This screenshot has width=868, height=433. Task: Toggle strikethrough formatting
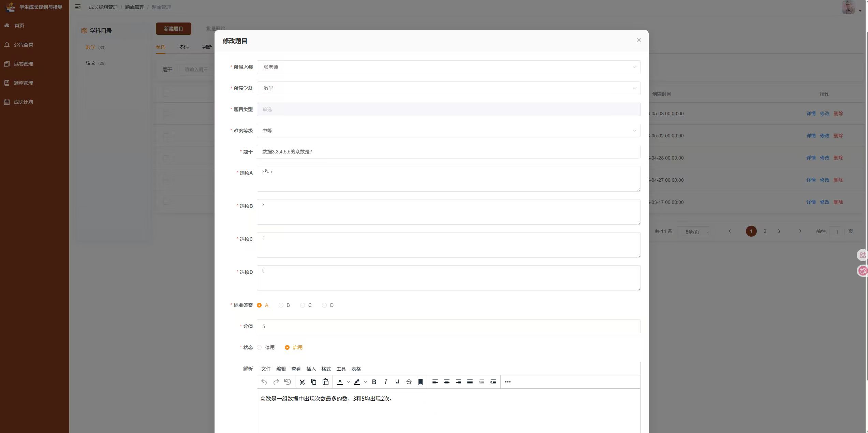(x=409, y=382)
